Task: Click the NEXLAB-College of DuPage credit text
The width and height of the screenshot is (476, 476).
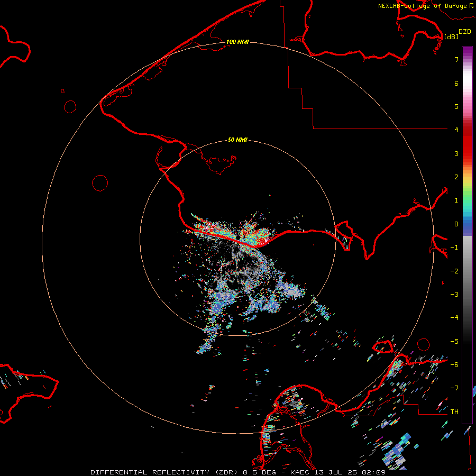Action: pos(422,6)
